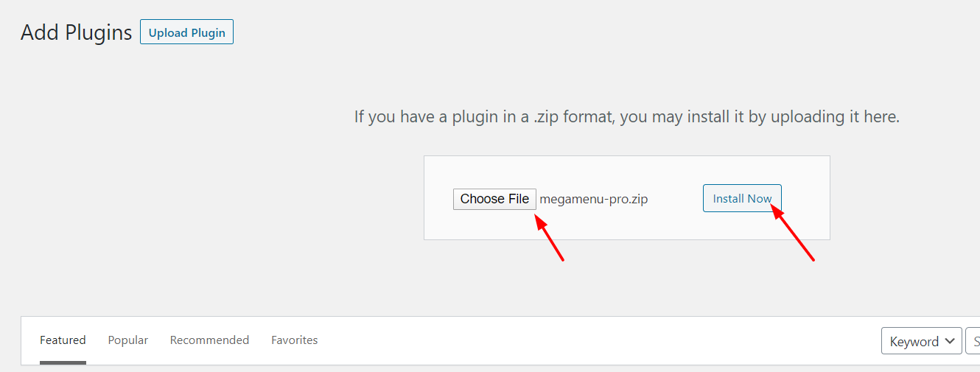The image size is (980, 372).
Task: Click the Upload Plugin button
Action: coord(186,32)
